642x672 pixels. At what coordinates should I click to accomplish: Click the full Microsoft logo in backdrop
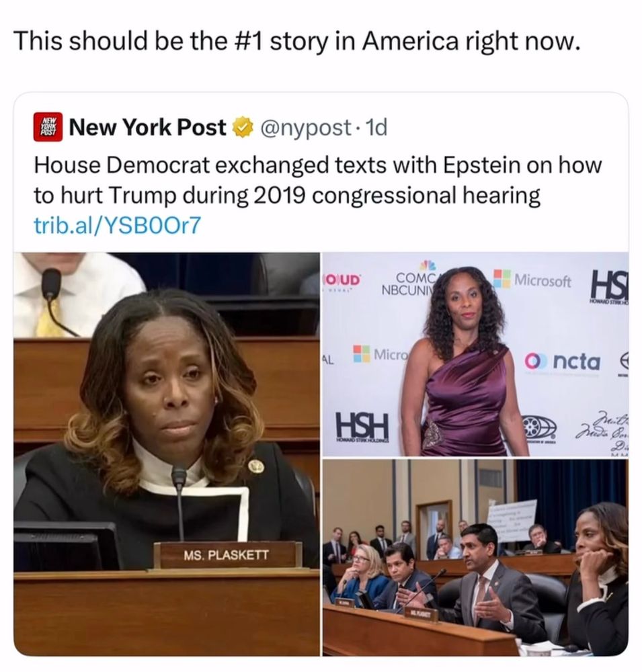(x=532, y=280)
